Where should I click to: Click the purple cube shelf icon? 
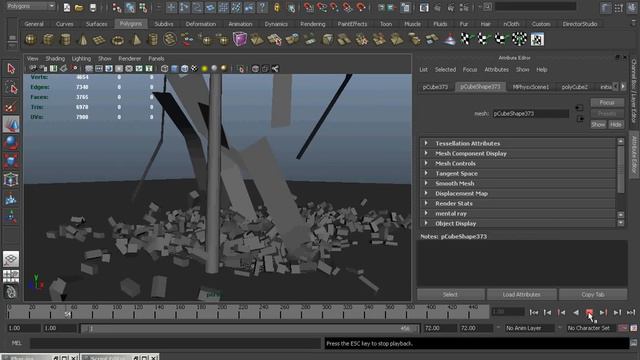[240, 39]
